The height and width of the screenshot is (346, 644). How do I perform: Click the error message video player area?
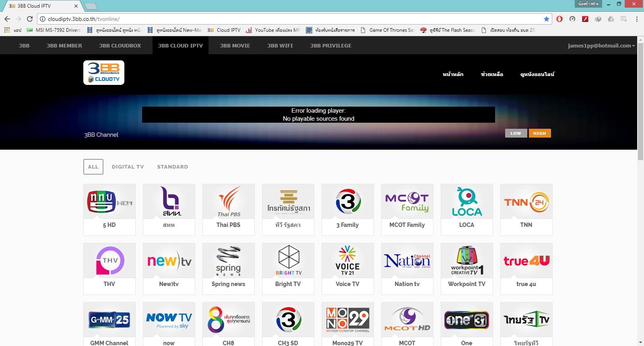coord(318,115)
